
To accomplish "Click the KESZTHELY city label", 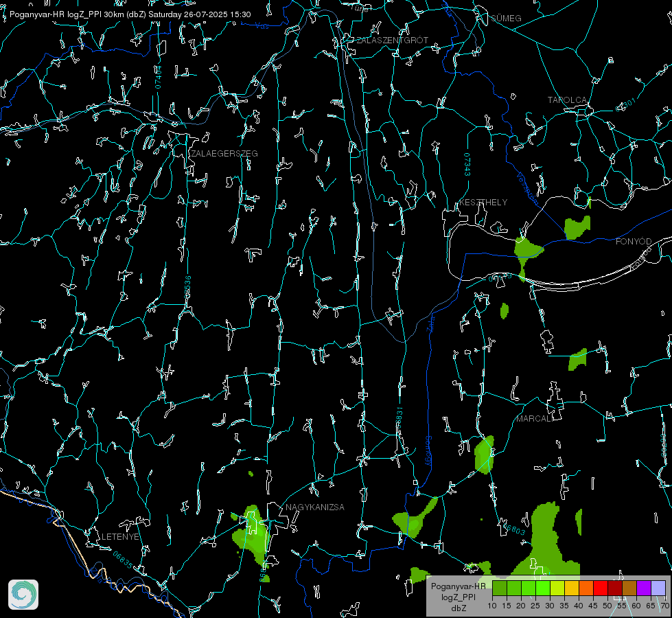I will point(483,202).
